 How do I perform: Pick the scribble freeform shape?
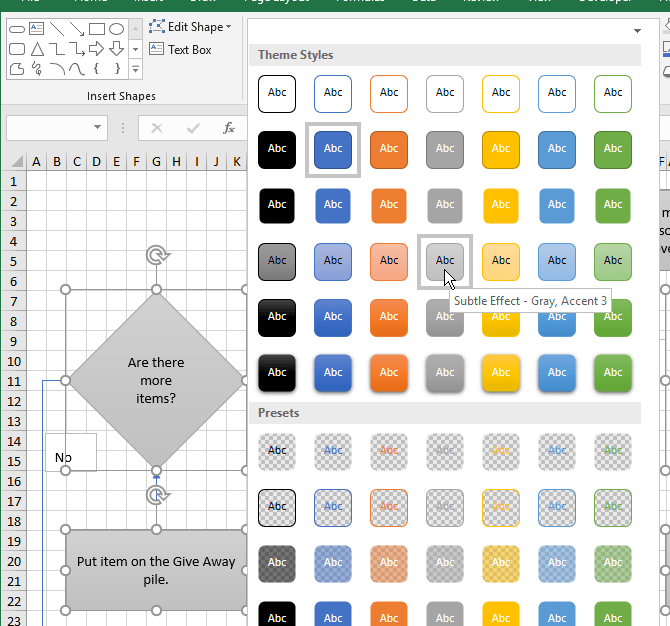[37, 69]
